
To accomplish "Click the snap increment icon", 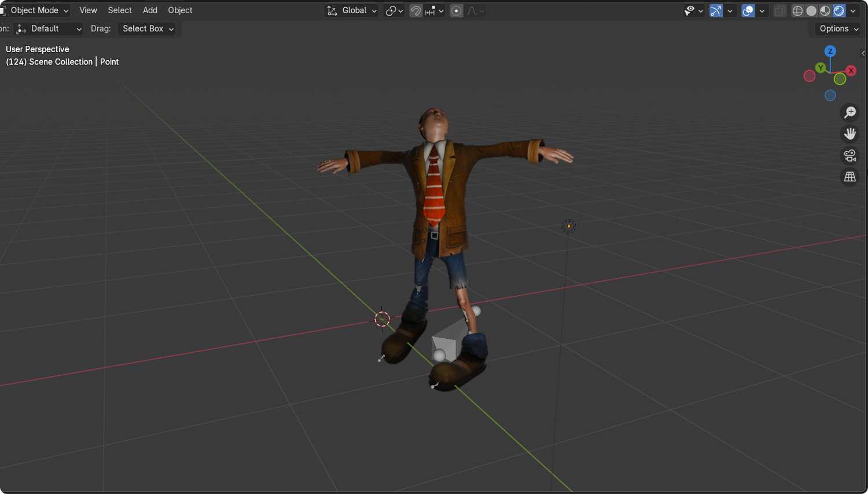I will (x=430, y=10).
